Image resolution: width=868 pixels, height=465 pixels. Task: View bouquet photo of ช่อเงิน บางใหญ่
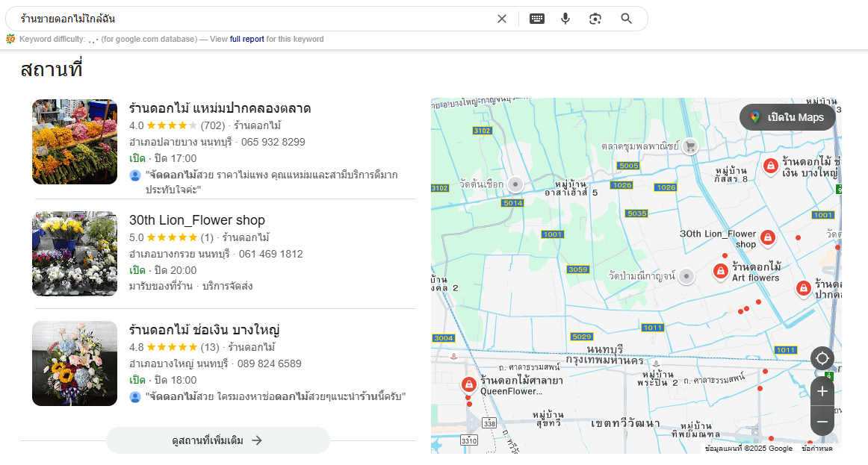click(75, 363)
